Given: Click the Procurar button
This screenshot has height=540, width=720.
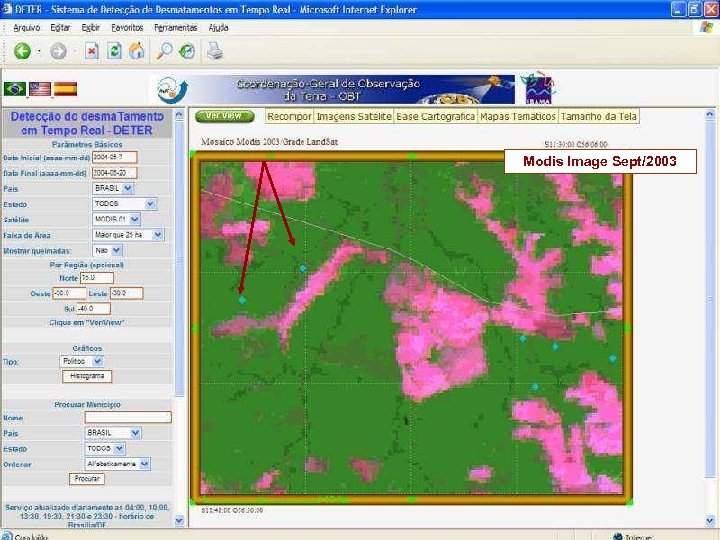Looking at the screenshot, I should [87, 479].
